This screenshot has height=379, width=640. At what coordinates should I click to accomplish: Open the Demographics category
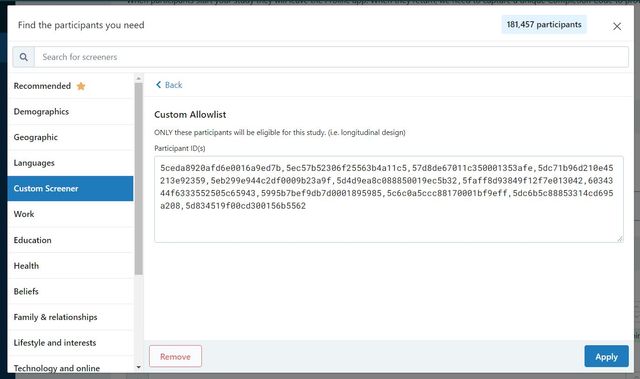tap(70, 112)
